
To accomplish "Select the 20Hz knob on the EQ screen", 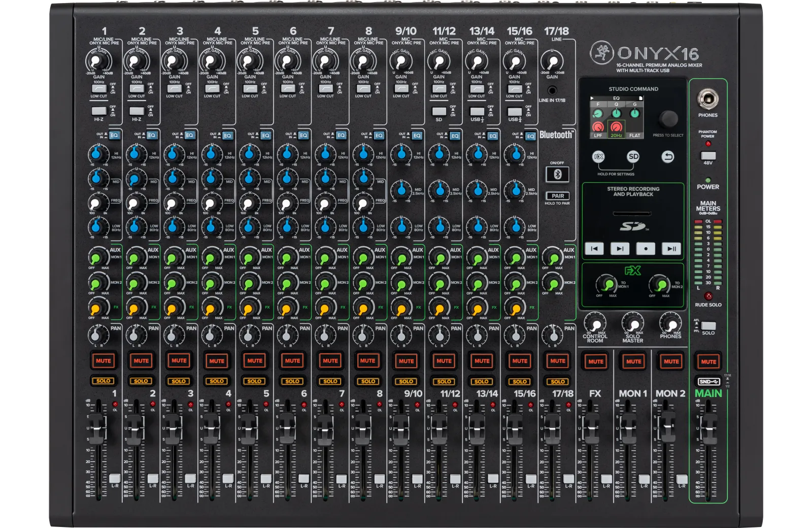I will (616, 127).
